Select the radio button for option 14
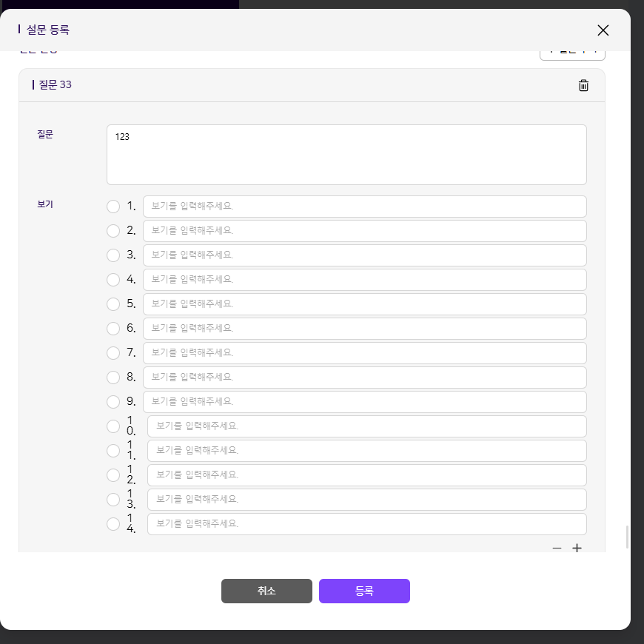644x644 pixels. click(113, 524)
